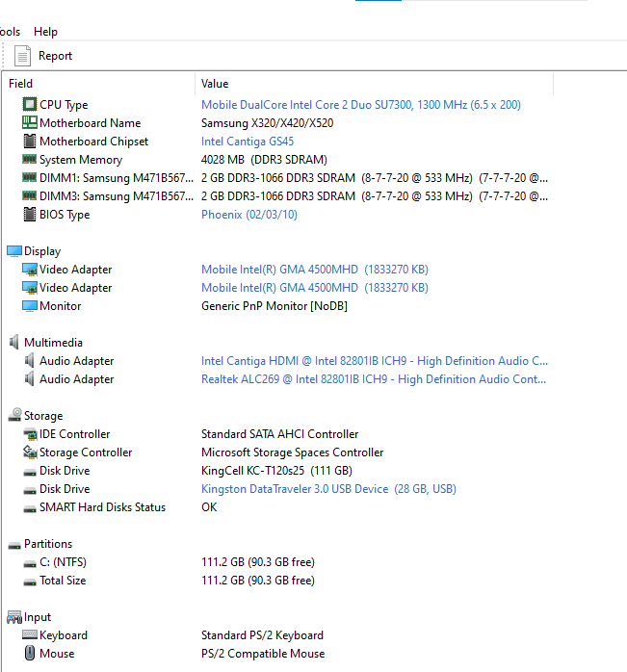Screen dimensions: 627x672
Task: Click the Intel Cantiga HDMI audio adapter icon
Action: tap(29, 360)
